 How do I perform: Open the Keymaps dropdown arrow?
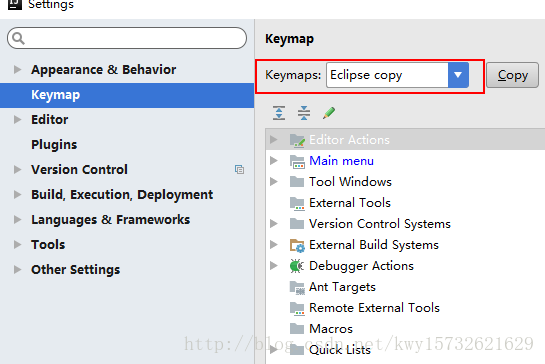[x=458, y=75]
